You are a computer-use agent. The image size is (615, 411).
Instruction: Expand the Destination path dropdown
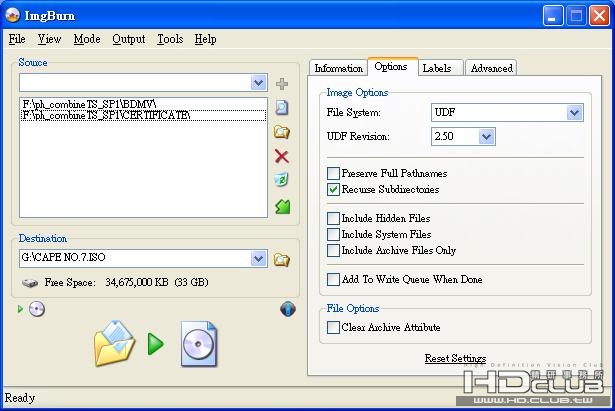[258, 258]
